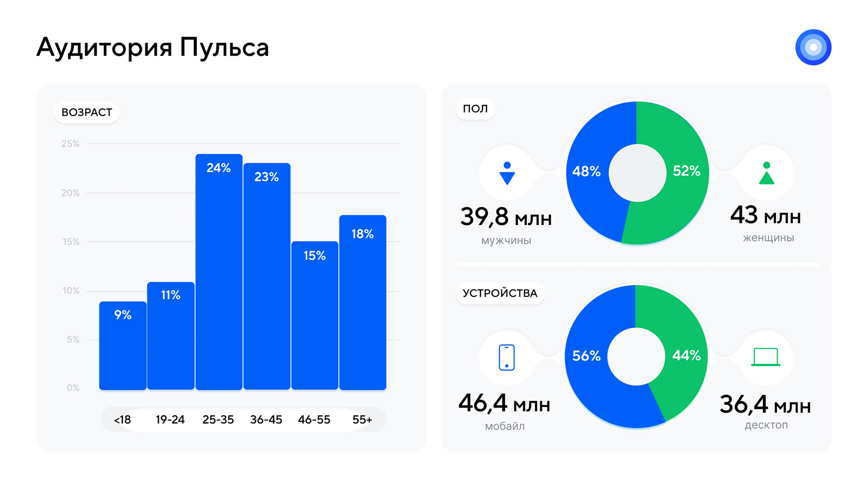Click the blue 48% gender donut segment

tap(587, 172)
